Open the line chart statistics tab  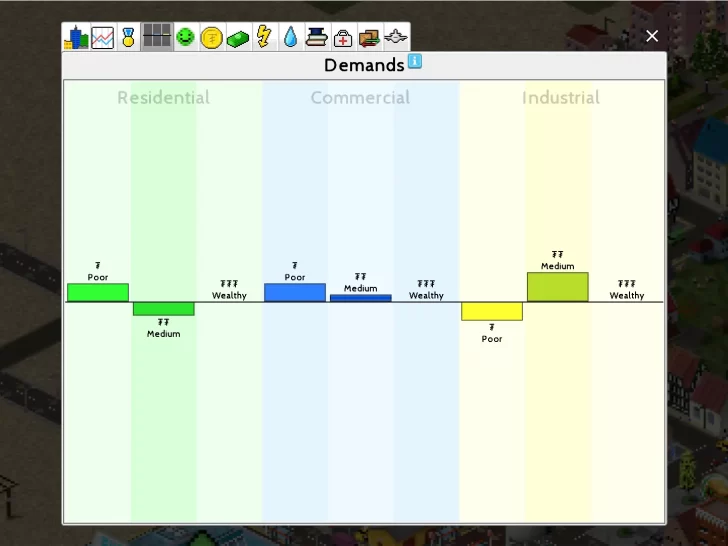[x=103, y=38]
